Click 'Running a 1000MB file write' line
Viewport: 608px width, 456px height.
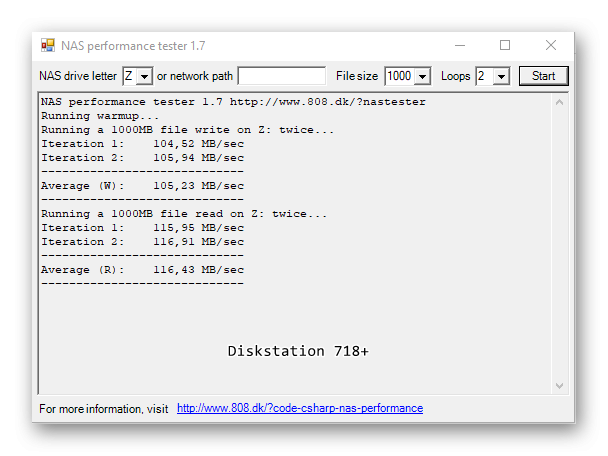[x=187, y=130]
